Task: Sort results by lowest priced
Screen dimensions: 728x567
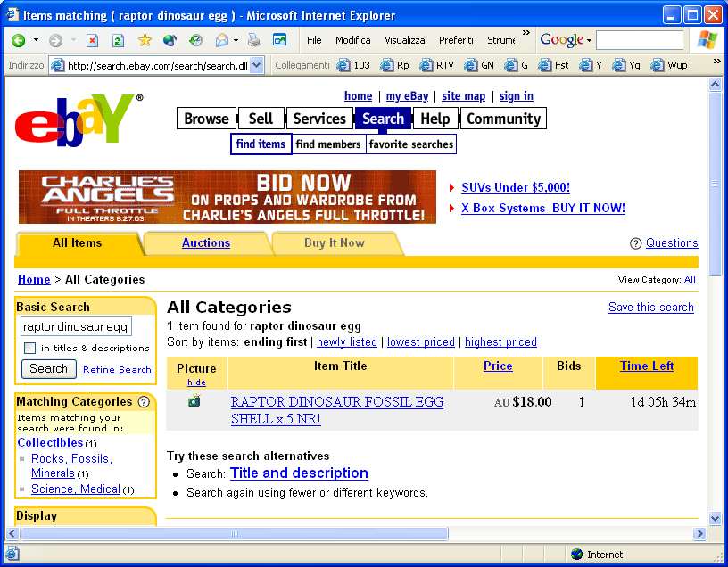Action: click(420, 342)
